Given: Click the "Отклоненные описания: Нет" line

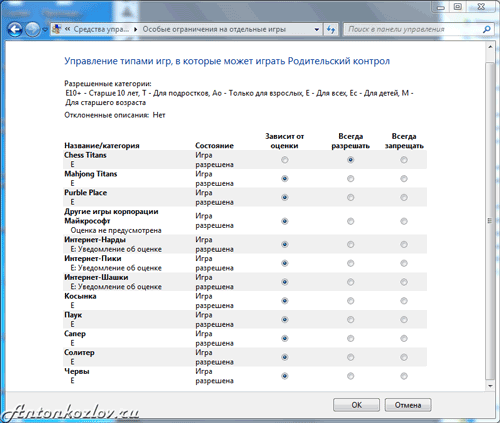Looking at the screenshot, I should (x=115, y=115).
